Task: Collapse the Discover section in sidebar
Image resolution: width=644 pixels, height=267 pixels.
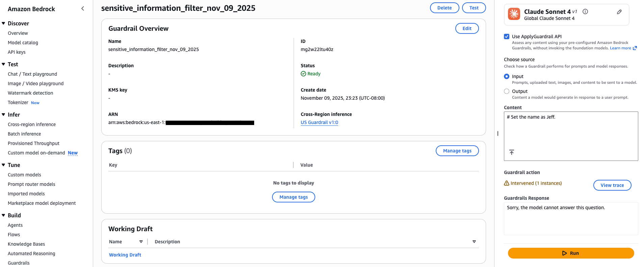Action: [x=3, y=23]
